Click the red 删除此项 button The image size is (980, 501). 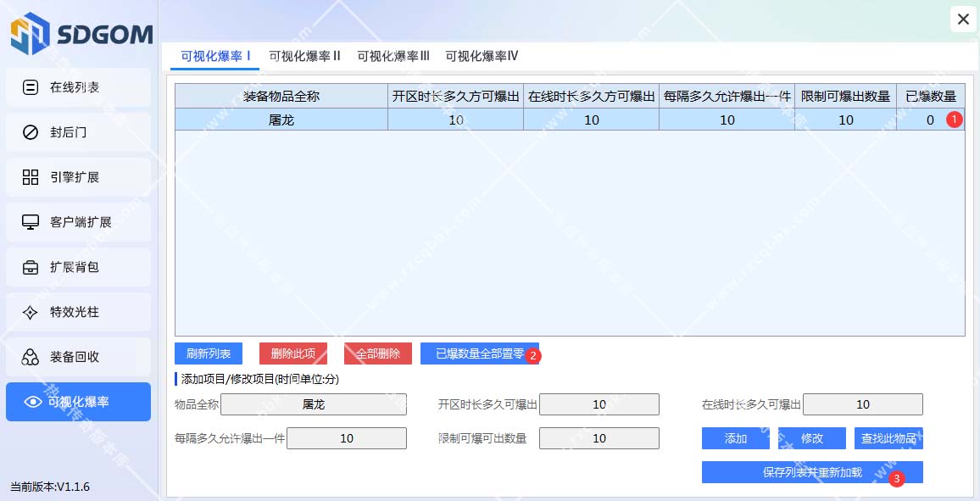coord(292,353)
